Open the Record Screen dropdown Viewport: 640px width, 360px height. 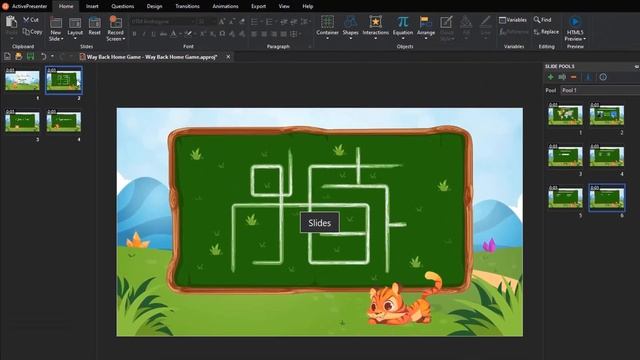click(116, 29)
